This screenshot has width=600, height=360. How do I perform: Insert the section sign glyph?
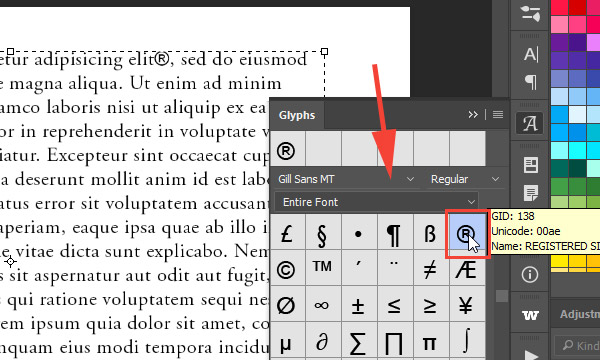coord(323,233)
